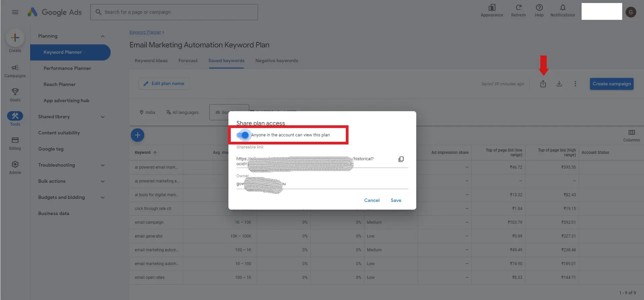Click the search for page or campaign field
Viewport: 644px width, 300px height.
coord(174,12)
